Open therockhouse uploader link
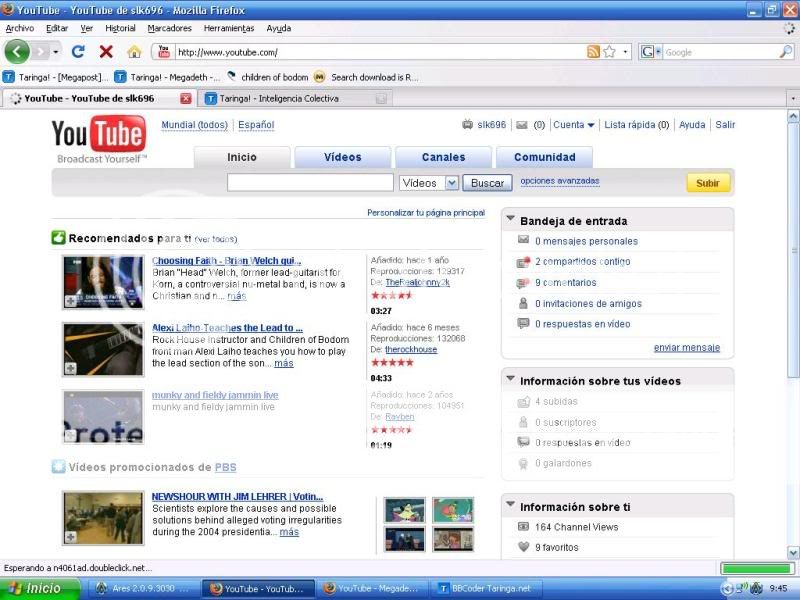 (411, 350)
